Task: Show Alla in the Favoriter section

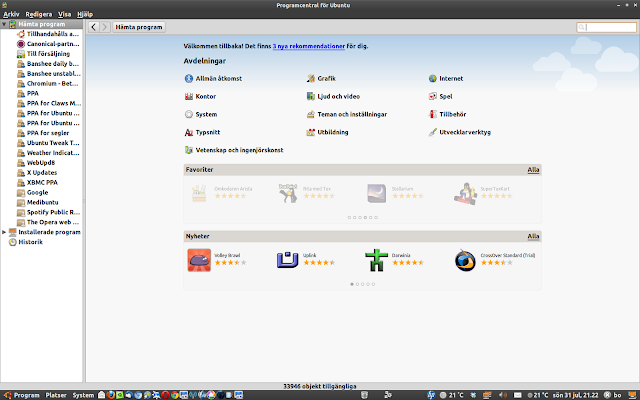Action: pos(533,169)
